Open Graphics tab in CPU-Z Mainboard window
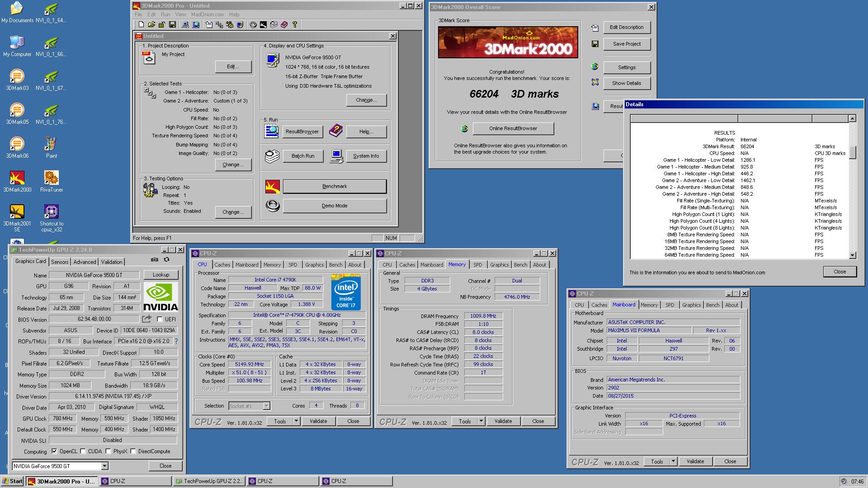868x488 pixels. (x=691, y=305)
